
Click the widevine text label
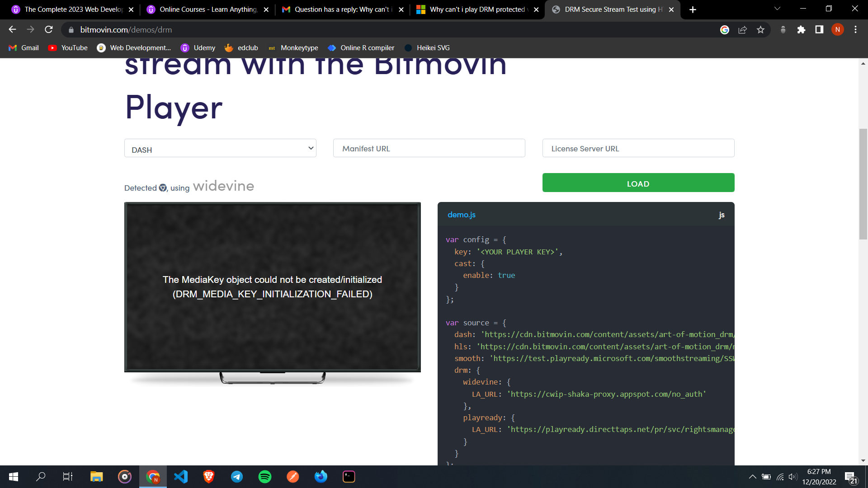(x=223, y=186)
